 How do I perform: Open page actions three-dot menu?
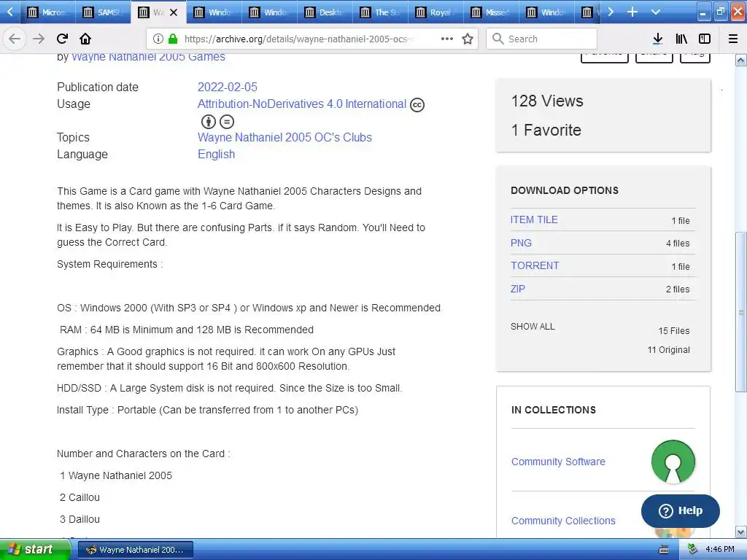pos(447,39)
